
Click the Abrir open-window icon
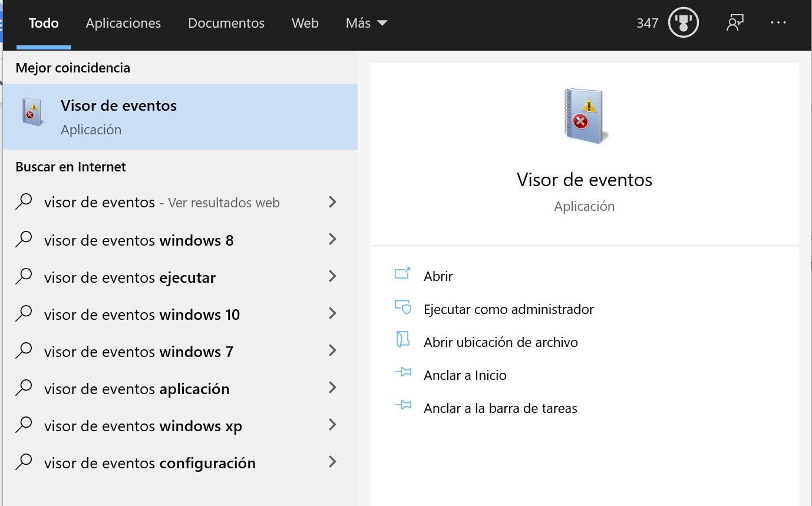402,274
